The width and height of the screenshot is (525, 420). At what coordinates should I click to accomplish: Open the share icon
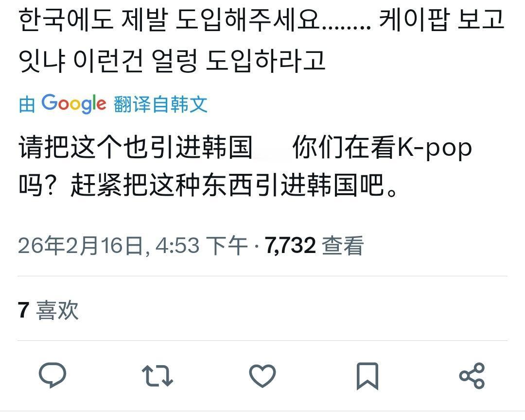click(x=472, y=375)
